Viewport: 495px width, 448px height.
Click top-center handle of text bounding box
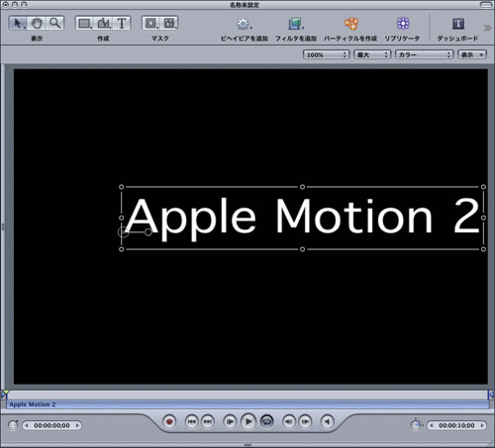tap(302, 187)
